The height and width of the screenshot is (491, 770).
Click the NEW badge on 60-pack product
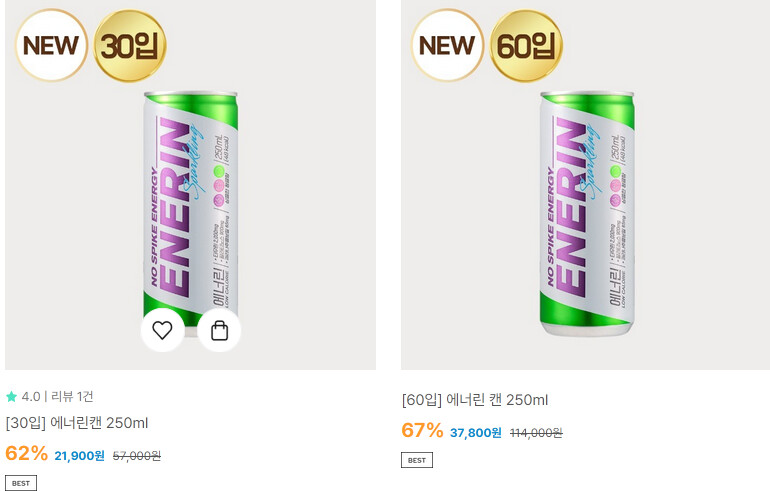coord(447,45)
